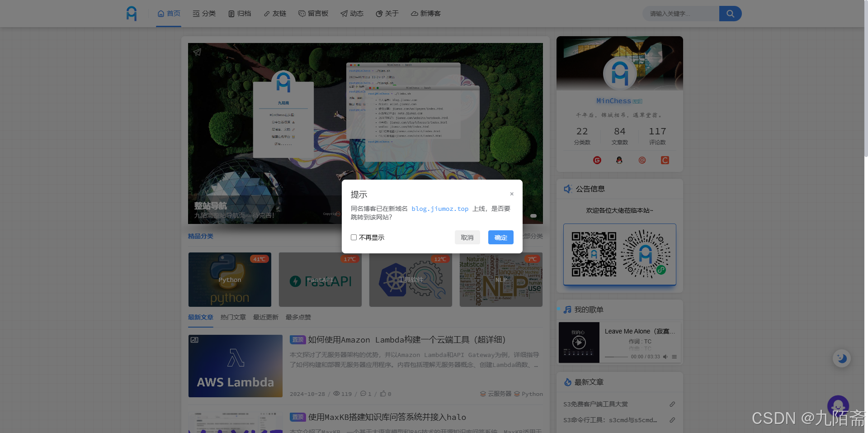The height and width of the screenshot is (433, 868).
Task: Play the Leave Me Alone track
Action: (579, 343)
